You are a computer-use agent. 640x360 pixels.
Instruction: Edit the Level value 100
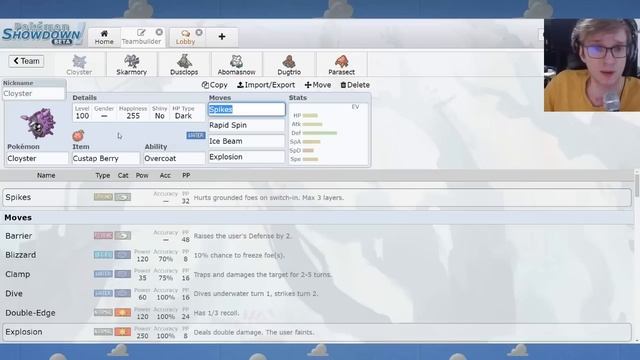(82, 113)
